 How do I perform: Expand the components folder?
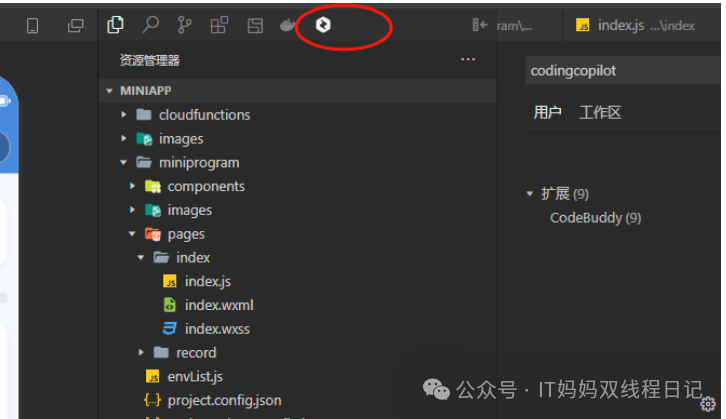tap(132, 186)
